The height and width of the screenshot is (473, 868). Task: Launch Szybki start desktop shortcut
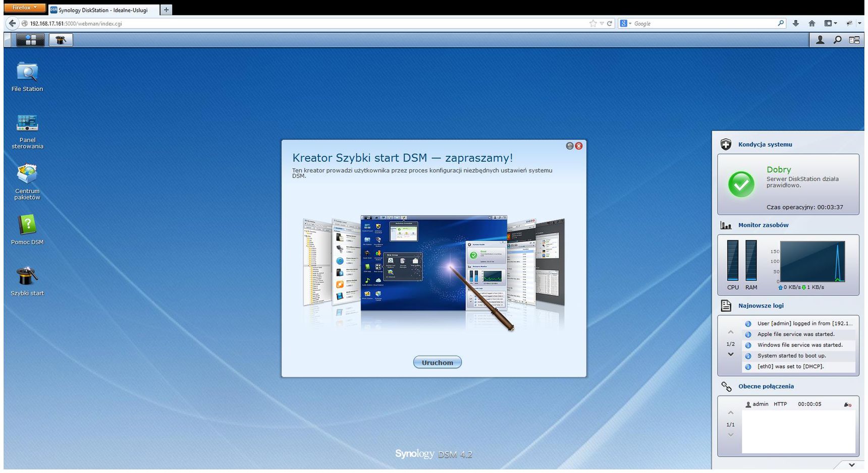point(27,281)
